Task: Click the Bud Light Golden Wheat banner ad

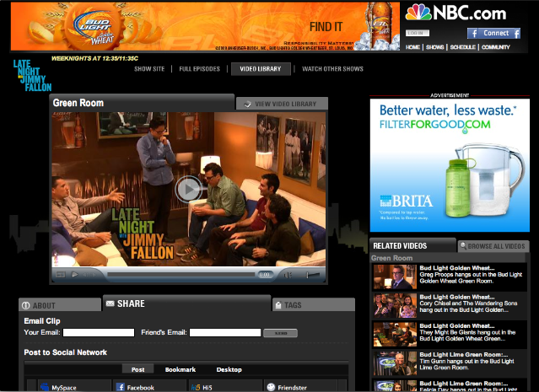Action: tap(205, 26)
